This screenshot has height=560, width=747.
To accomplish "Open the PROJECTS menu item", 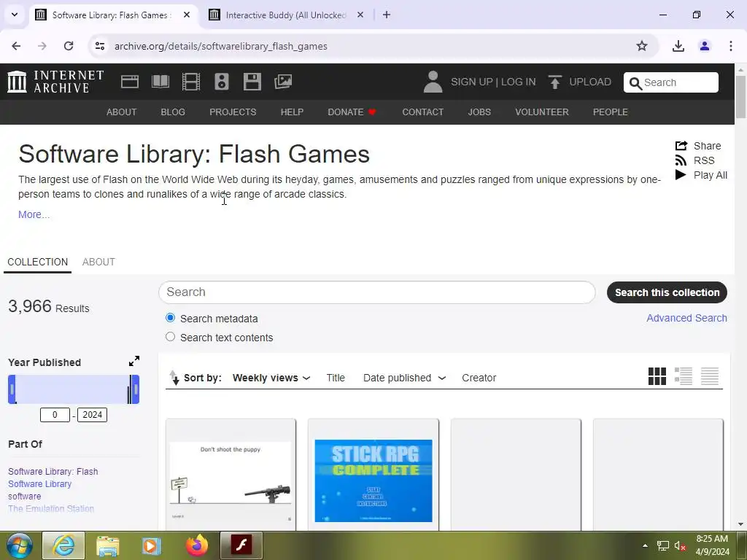I will (233, 112).
